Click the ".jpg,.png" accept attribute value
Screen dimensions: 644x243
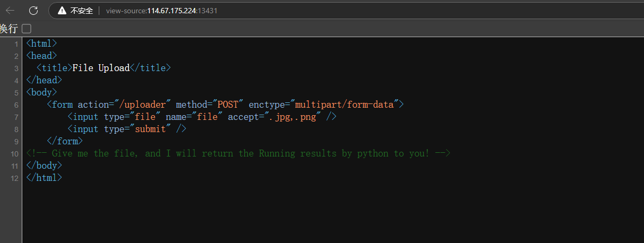[x=291, y=117]
